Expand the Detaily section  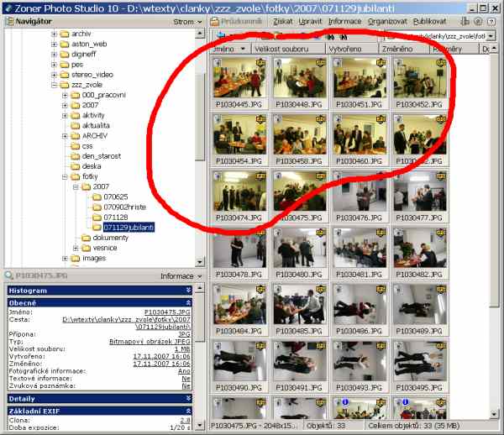188,398
